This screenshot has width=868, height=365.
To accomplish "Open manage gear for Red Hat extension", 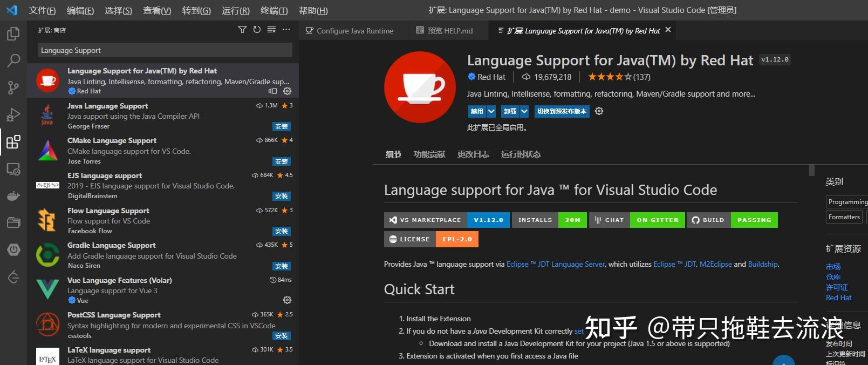I will (287, 91).
